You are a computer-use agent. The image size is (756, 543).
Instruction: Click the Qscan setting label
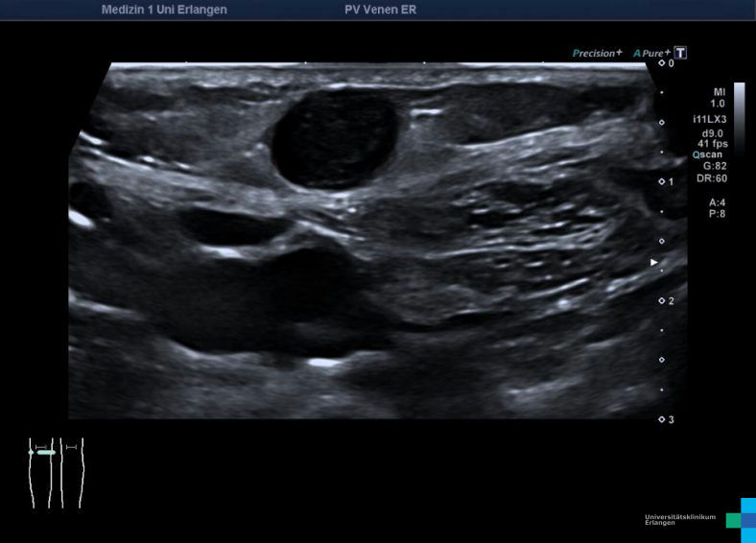click(709, 154)
